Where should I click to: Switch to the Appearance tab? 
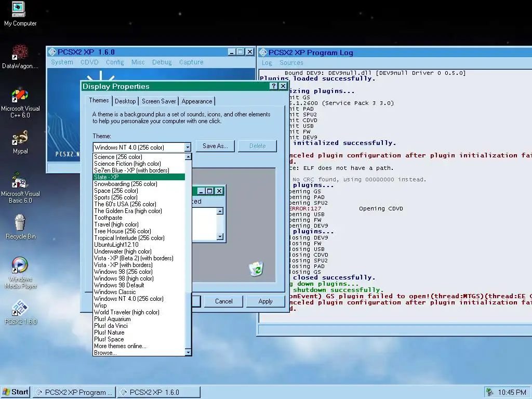tap(197, 101)
